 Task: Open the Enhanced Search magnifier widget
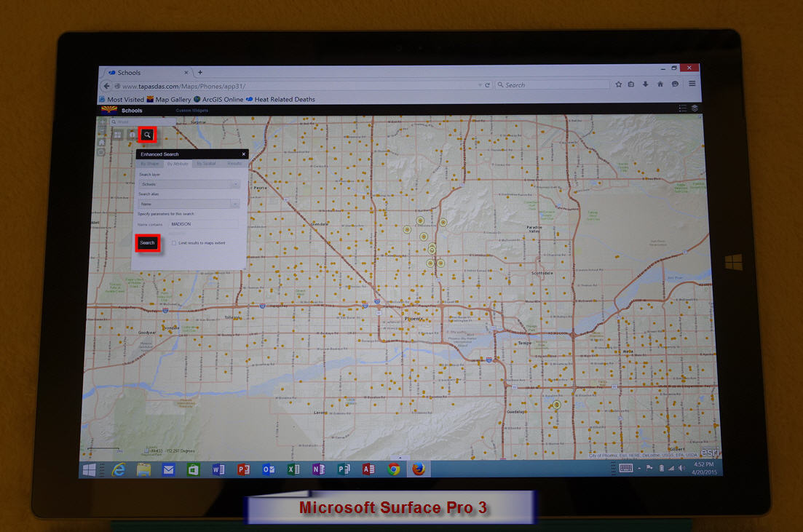click(148, 135)
